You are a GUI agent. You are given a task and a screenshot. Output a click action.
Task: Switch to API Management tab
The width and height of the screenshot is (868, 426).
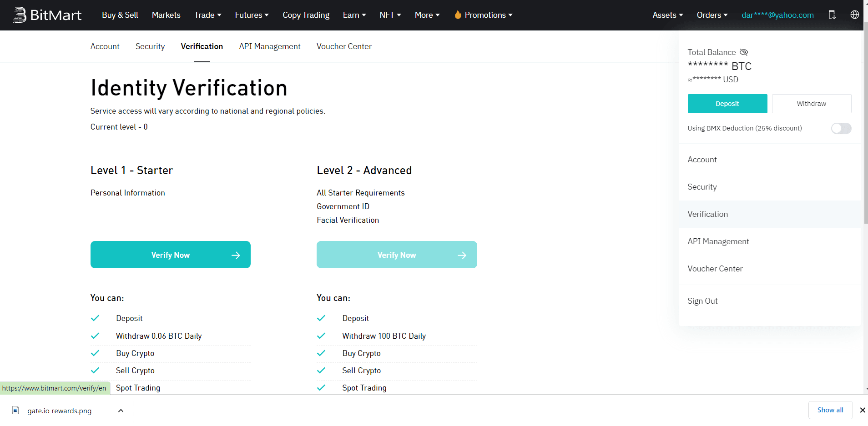tap(270, 46)
